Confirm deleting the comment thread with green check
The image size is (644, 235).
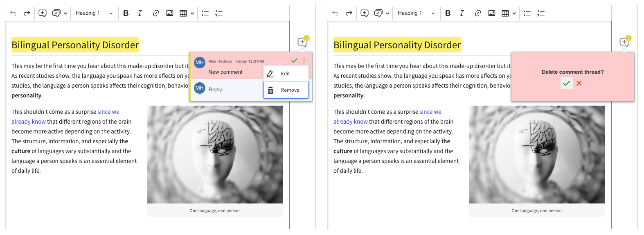[566, 83]
